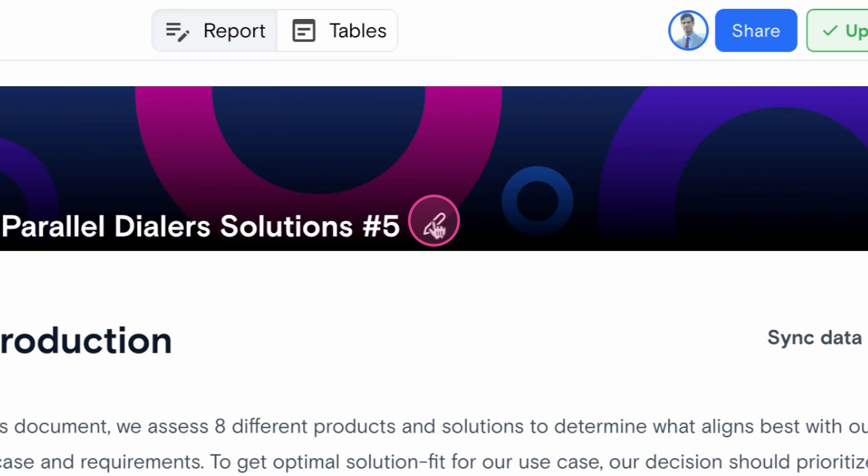This screenshot has width=868, height=476.
Task: Click the small blue ring on the banner
Action: [538, 175]
